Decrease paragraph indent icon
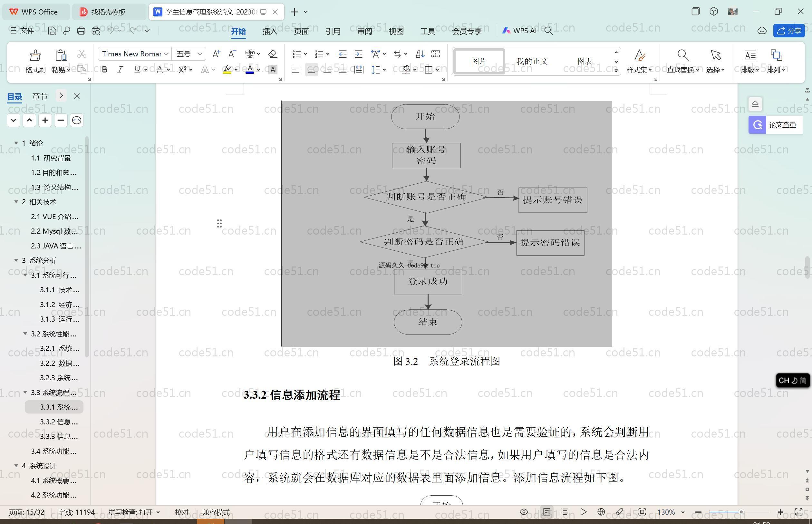Viewport: 812px width, 524px height. (343, 54)
